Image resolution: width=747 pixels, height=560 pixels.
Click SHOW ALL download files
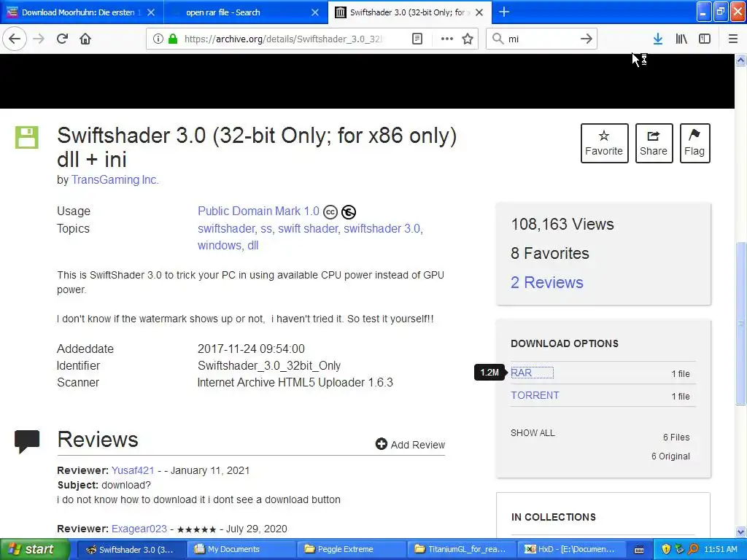pyautogui.click(x=533, y=433)
